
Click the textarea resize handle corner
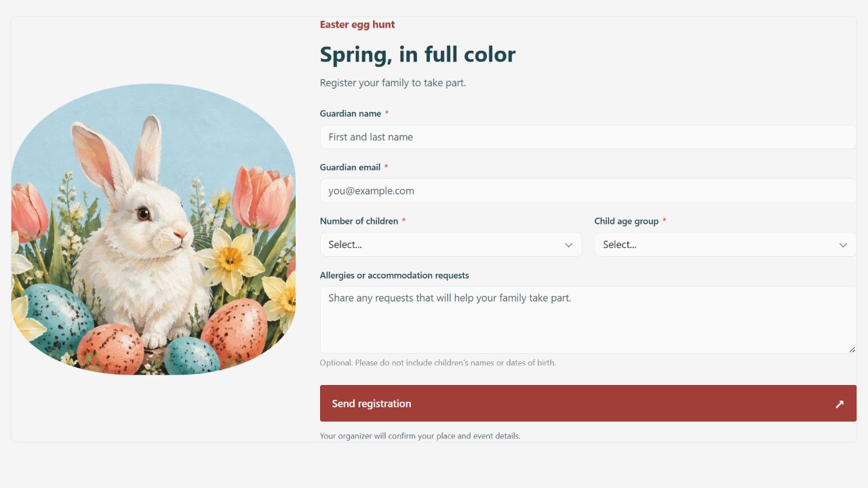[x=852, y=349]
